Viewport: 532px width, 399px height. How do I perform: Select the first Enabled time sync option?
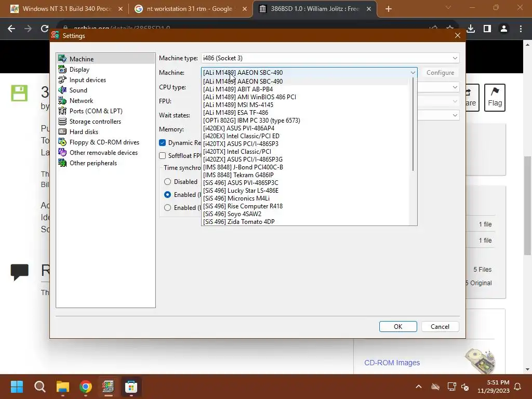point(168,195)
